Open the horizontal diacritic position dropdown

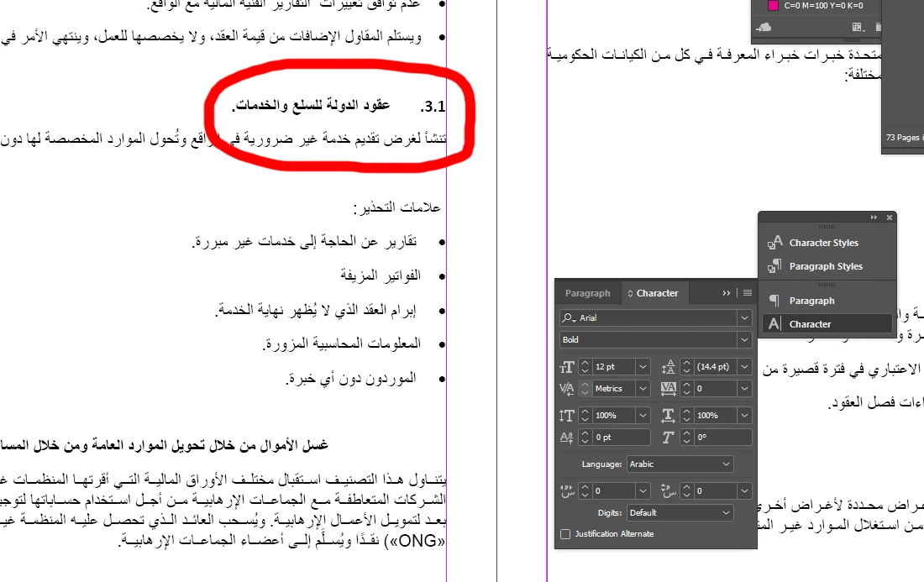[643, 490]
